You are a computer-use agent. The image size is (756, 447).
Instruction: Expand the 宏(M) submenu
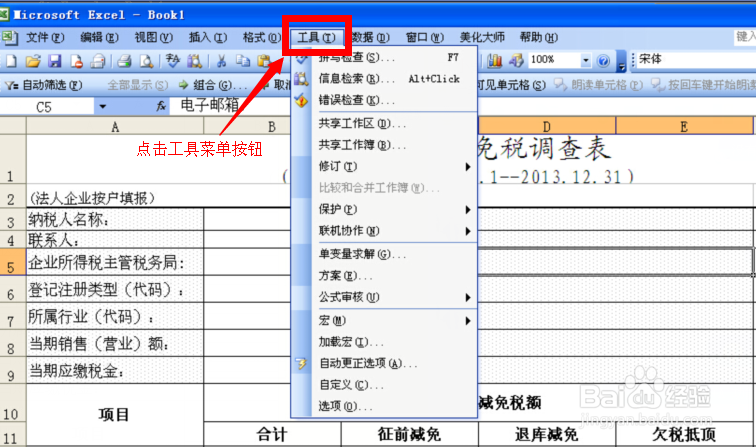tap(384, 321)
